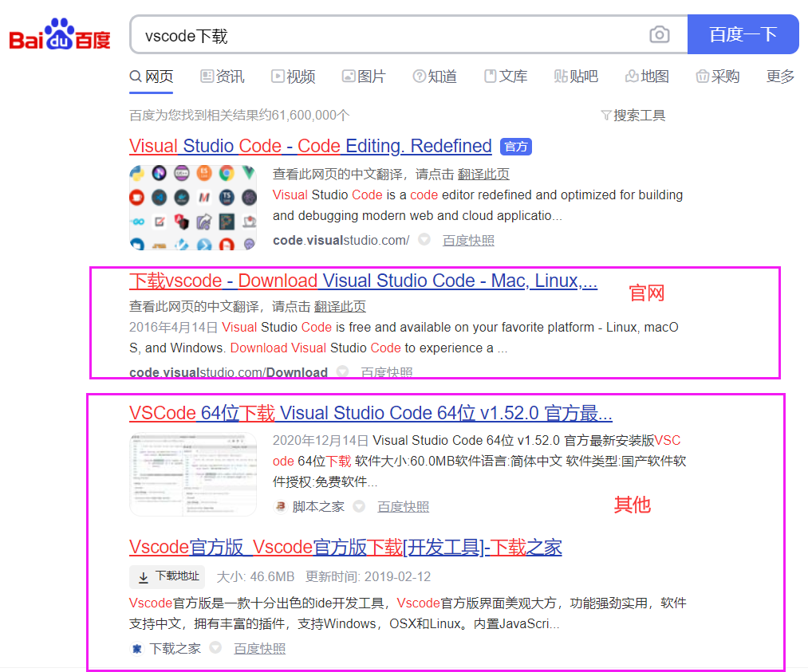Open Vscode官方版下载[开发工具]-下载之家 result

click(x=345, y=548)
